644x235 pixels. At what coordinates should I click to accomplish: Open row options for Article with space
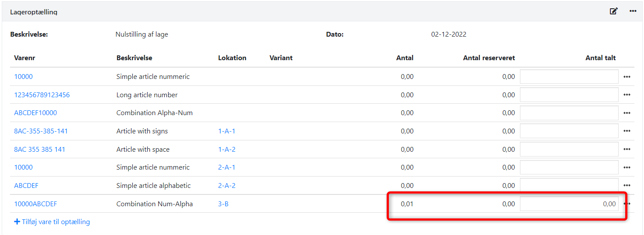coord(627,150)
